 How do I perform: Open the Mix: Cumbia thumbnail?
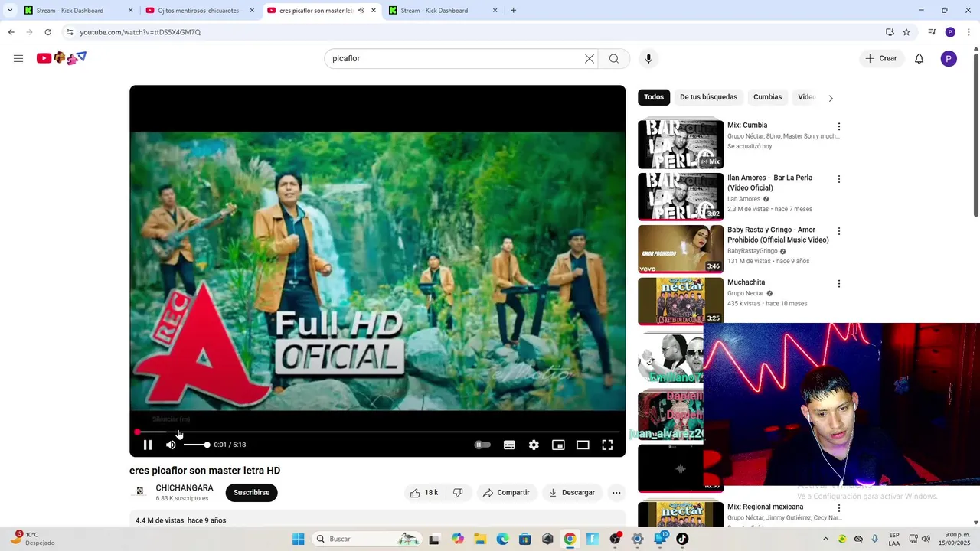(681, 144)
